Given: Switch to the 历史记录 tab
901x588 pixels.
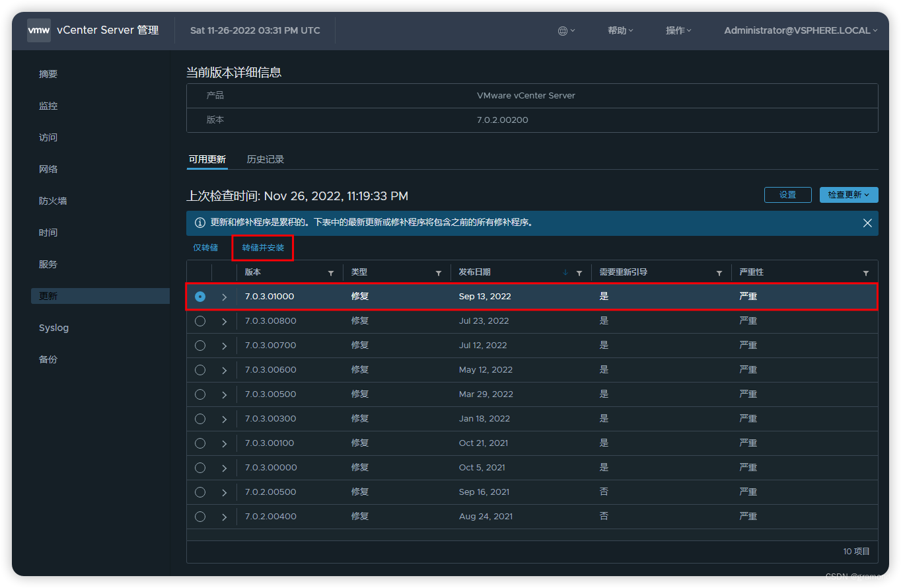Looking at the screenshot, I should pyautogui.click(x=266, y=159).
